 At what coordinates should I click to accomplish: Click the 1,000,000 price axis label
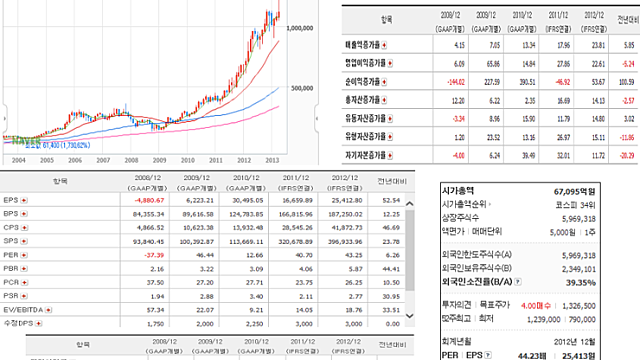point(300,28)
